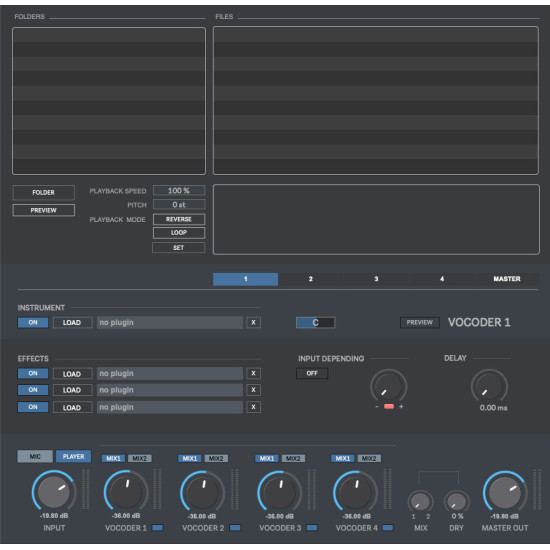Click the third effect 'no plugin' field

(x=170, y=407)
